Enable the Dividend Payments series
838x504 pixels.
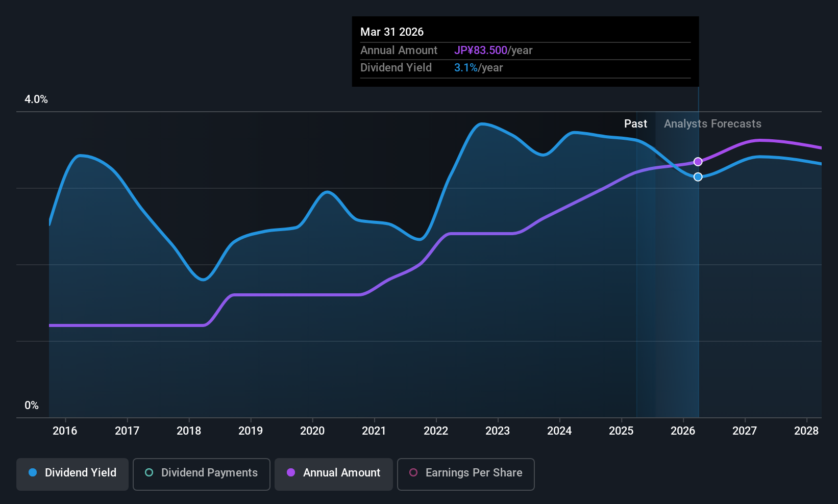pyautogui.click(x=201, y=474)
